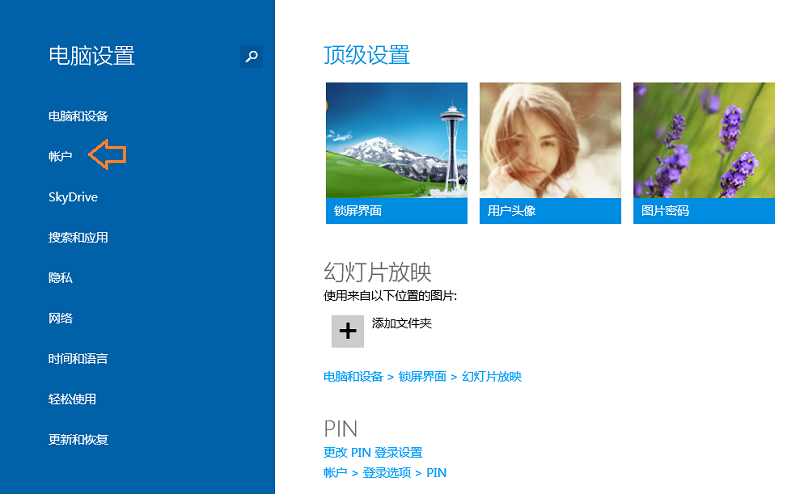Click the 幻灯片放映 heading
The width and height of the screenshot is (800, 494).
click(x=378, y=272)
